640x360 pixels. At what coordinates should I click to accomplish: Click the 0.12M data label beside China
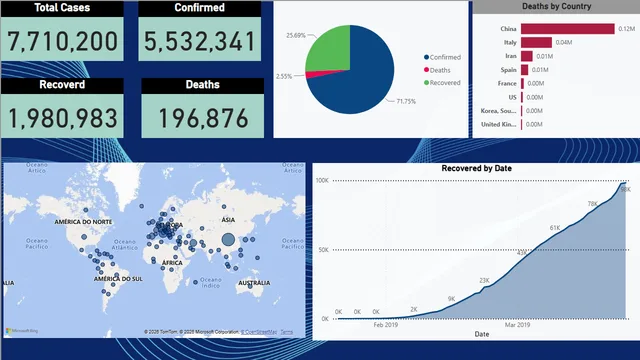click(x=627, y=29)
